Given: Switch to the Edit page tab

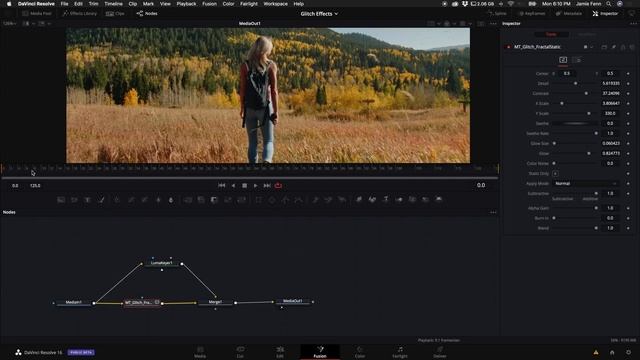Looking at the screenshot, I should tap(280, 352).
